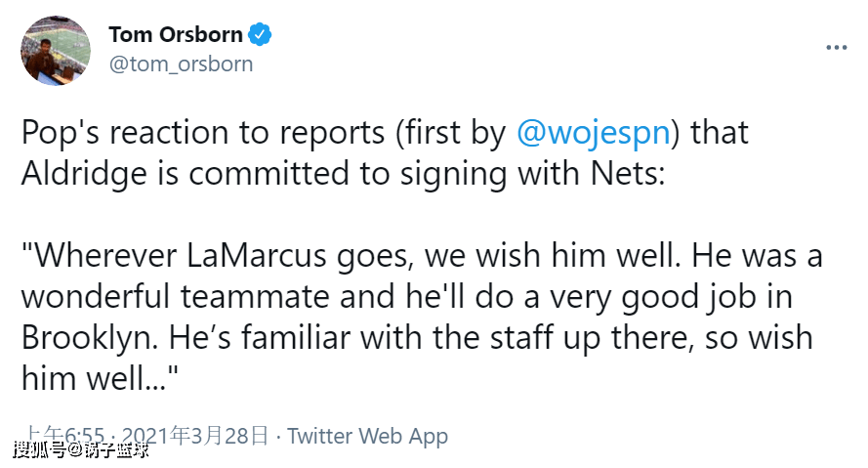Click the "wonderful teammate" sentence line
Image resolution: width=868 pixels, height=468 pixels.
pyautogui.click(x=407, y=297)
